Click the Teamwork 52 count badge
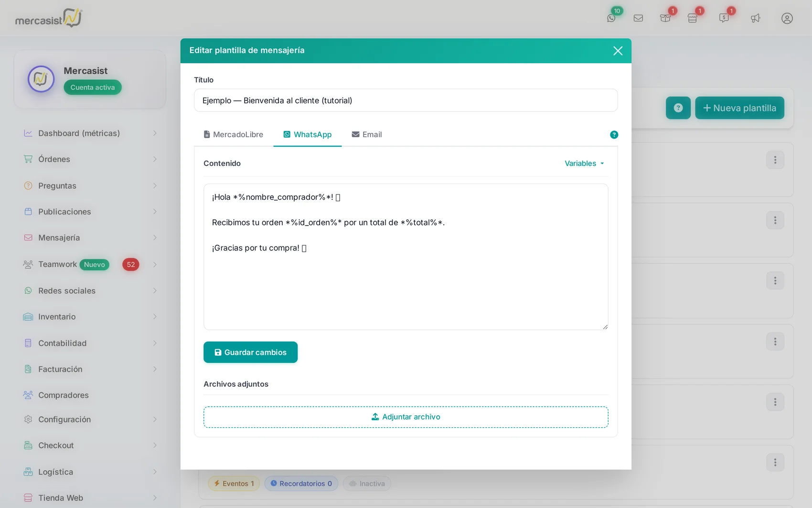This screenshot has height=508, width=812. 131,265
